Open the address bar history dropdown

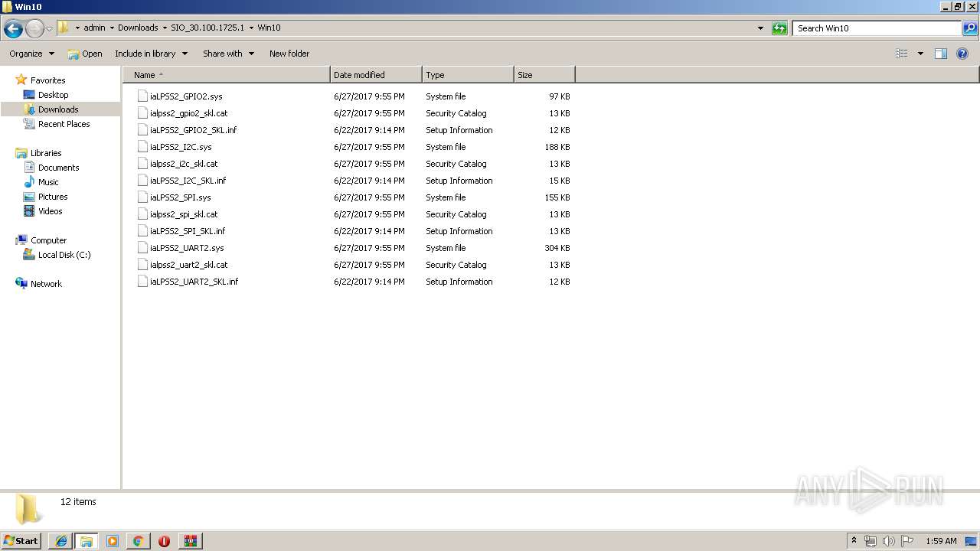tap(760, 28)
